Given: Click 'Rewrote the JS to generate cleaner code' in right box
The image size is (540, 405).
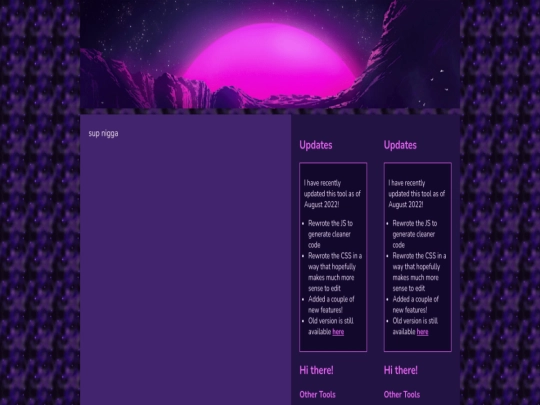Looking at the screenshot, I should pos(415,234).
